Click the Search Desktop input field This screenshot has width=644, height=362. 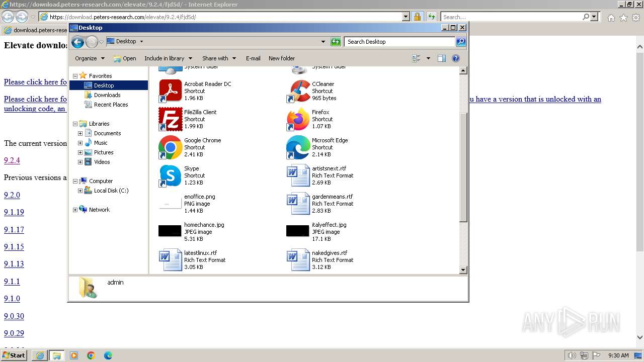(x=400, y=42)
